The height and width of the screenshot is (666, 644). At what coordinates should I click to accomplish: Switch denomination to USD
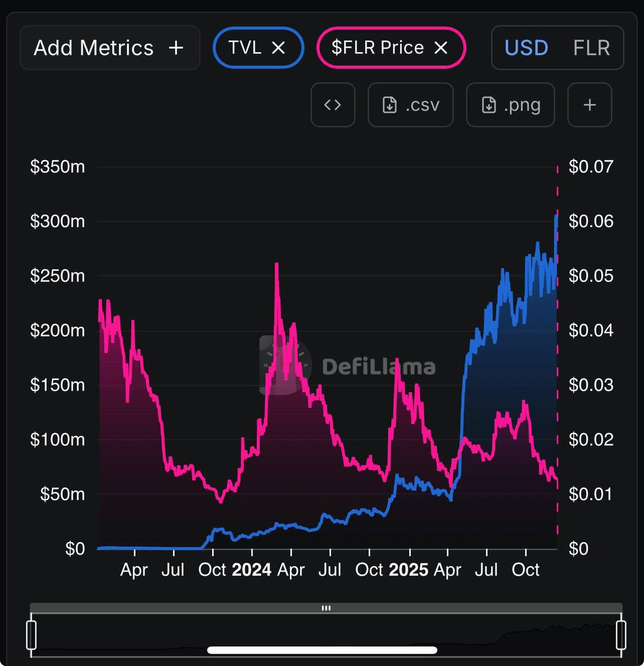526,48
